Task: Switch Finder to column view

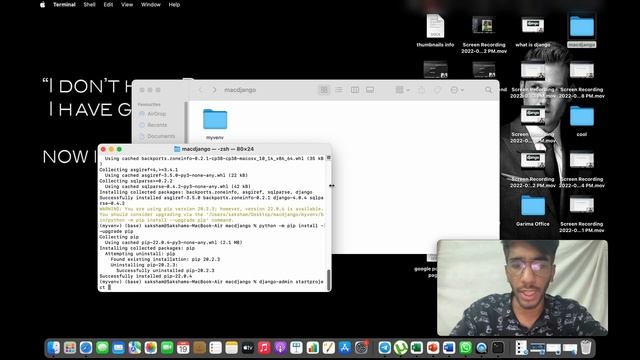Action: coord(355,90)
